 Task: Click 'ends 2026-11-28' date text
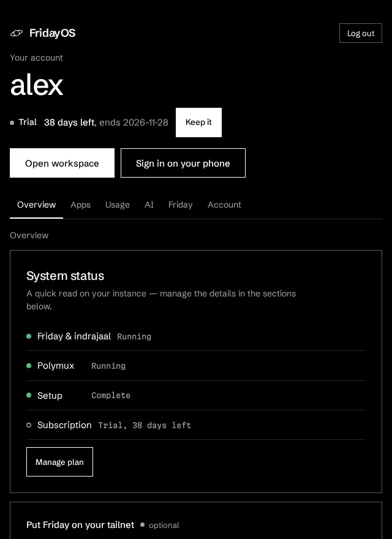click(x=134, y=123)
